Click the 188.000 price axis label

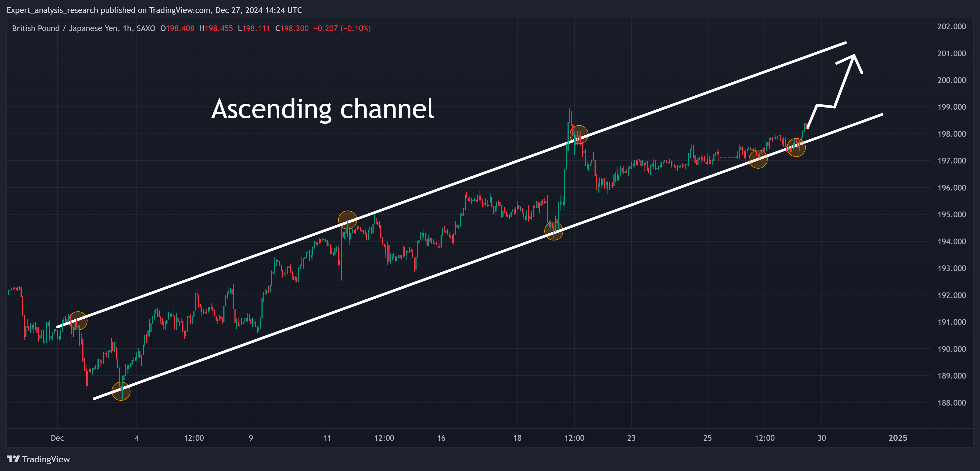click(951, 403)
